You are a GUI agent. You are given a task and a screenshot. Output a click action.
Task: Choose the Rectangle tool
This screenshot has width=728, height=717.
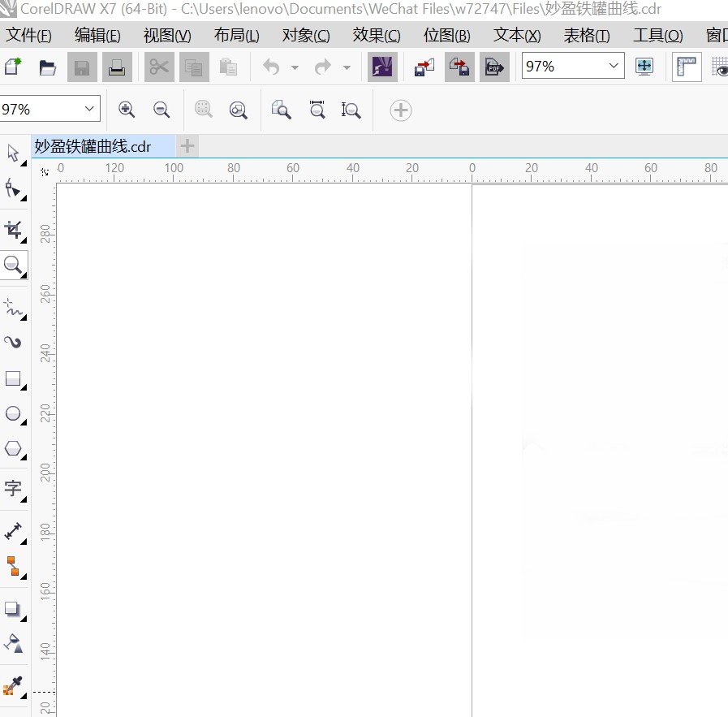point(13,378)
